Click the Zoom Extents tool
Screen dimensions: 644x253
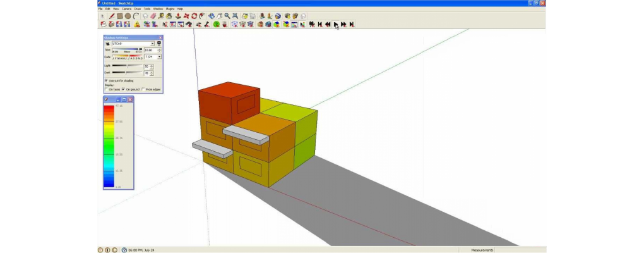(236, 16)
